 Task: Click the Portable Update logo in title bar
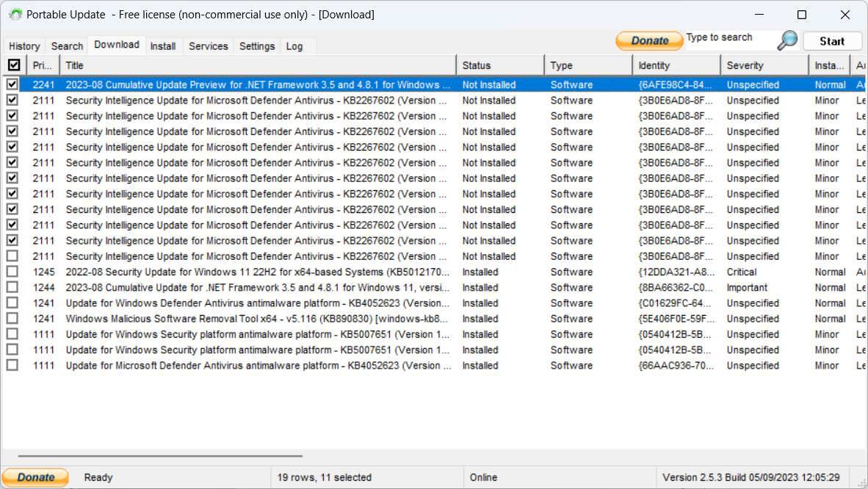(x=15, y=14)
